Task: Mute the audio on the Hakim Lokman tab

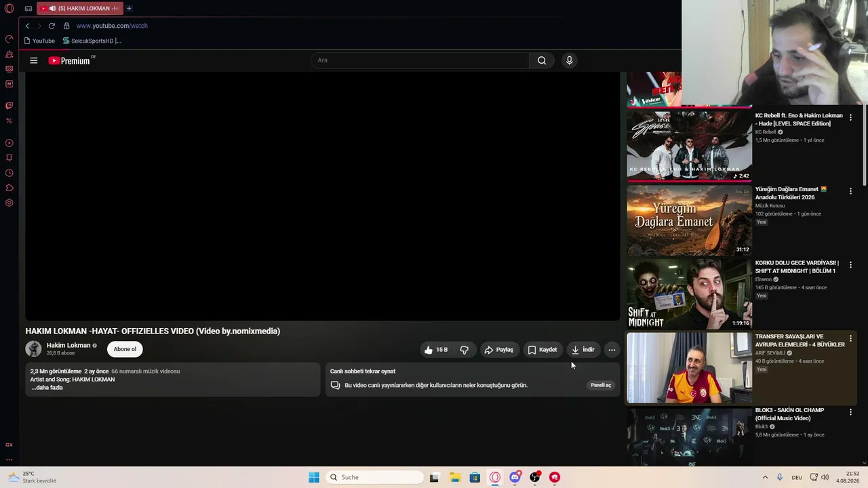Action: [x=53, y=9]
